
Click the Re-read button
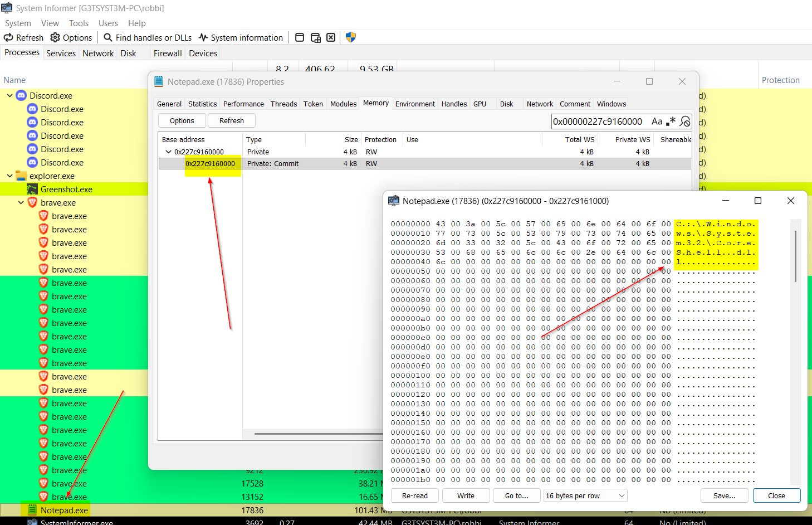click(415, 495)
